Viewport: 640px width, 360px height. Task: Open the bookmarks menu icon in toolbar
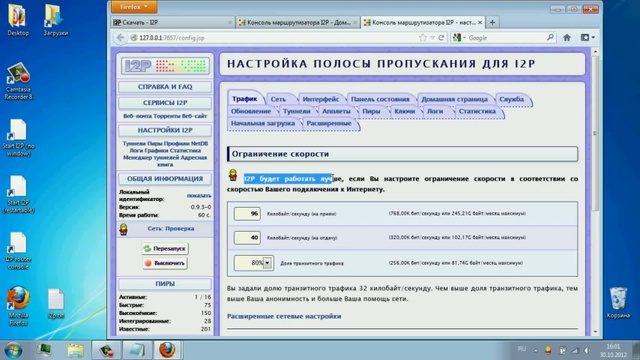[587, 38]
